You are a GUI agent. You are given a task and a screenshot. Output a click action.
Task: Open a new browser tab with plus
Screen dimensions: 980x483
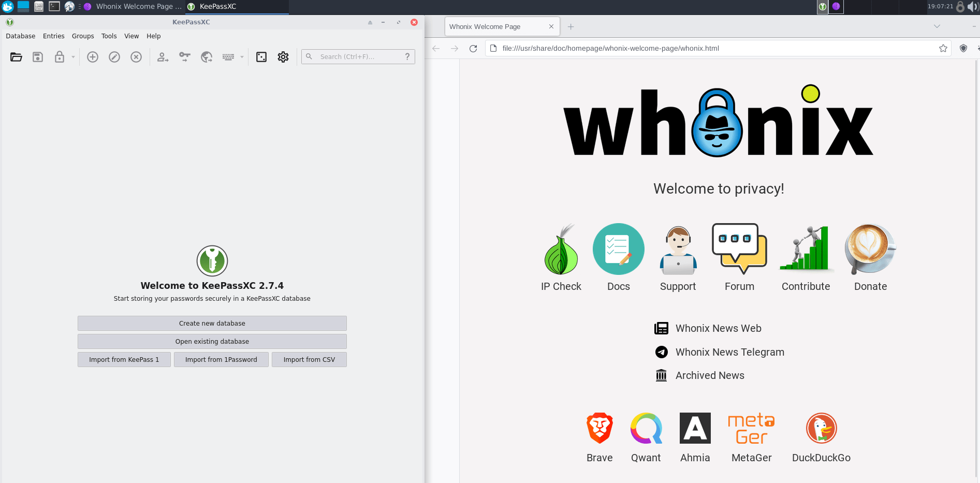pyautogui.click(x=571, y=26)
